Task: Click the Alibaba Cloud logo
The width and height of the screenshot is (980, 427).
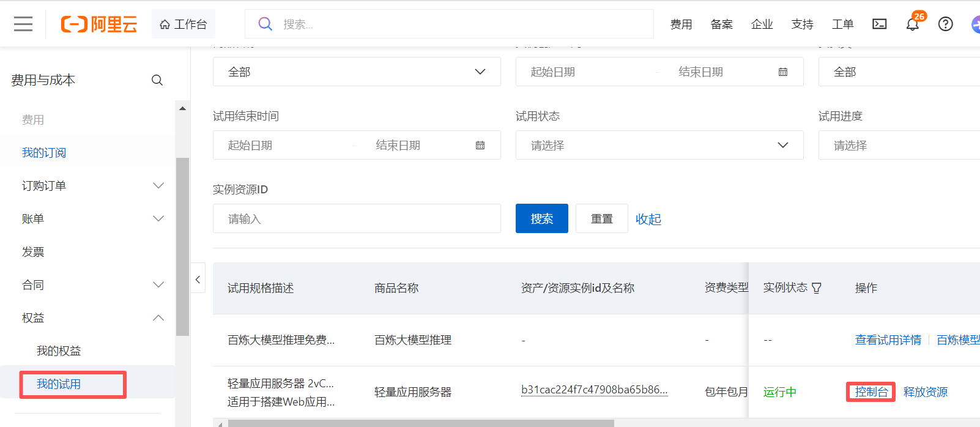Action: (99, 24)
